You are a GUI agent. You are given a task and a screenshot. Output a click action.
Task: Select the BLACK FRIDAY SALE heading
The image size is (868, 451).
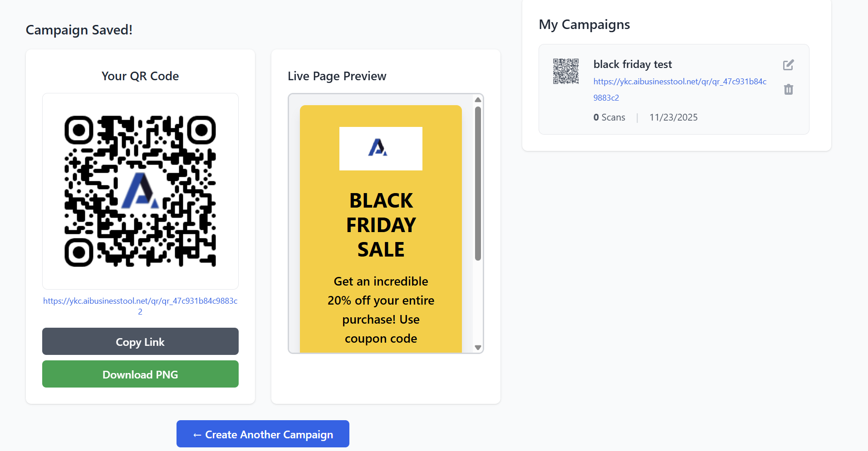tap(381, 225)
